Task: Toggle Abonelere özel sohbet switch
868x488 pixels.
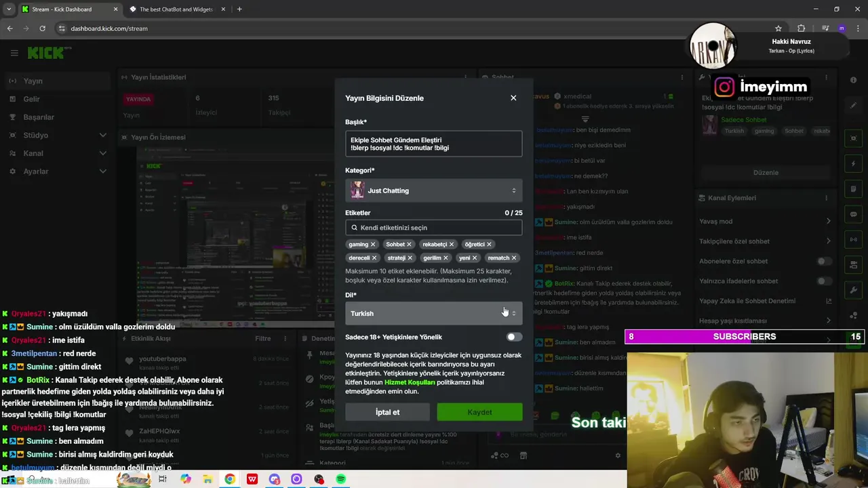Action: pos(824,261)
